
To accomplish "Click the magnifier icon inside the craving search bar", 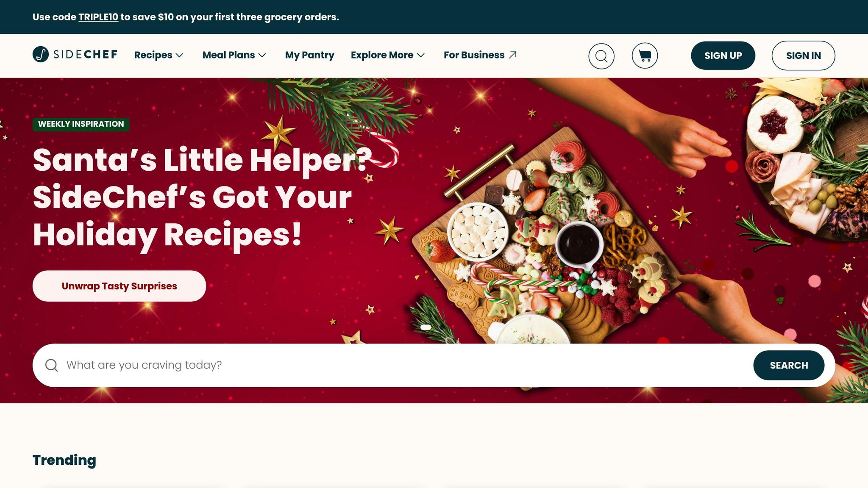I will 52,365.
